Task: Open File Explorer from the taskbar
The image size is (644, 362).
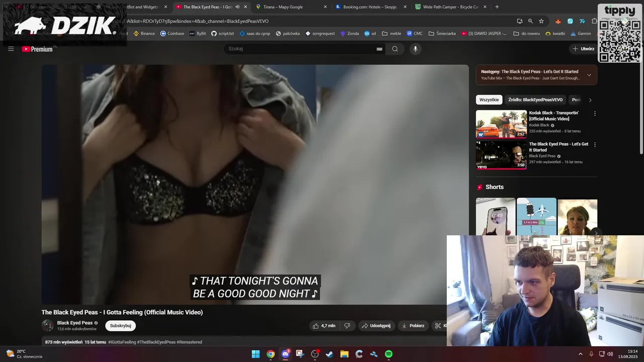Action: click(344, 354)
